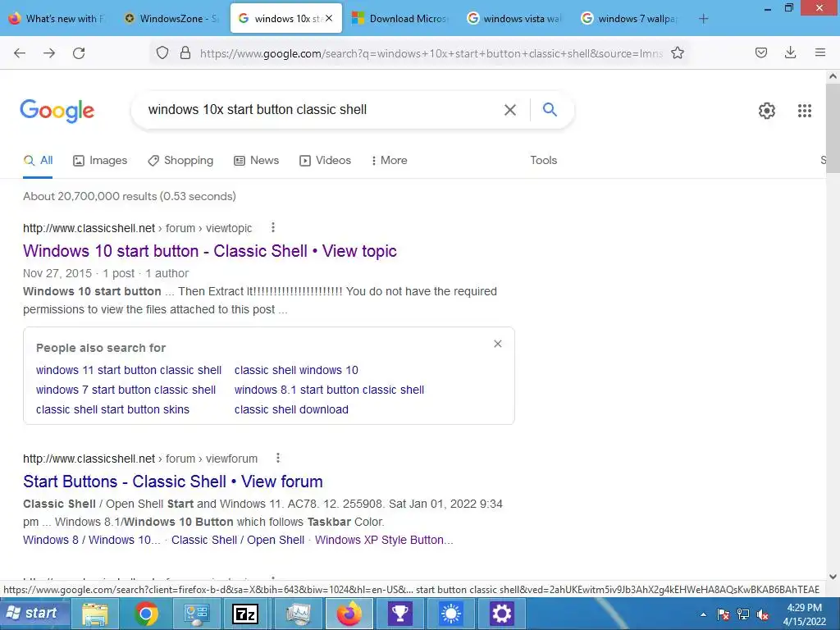840x630 pixels.
Task: View site security padlock info
Action: coord(185,53)
